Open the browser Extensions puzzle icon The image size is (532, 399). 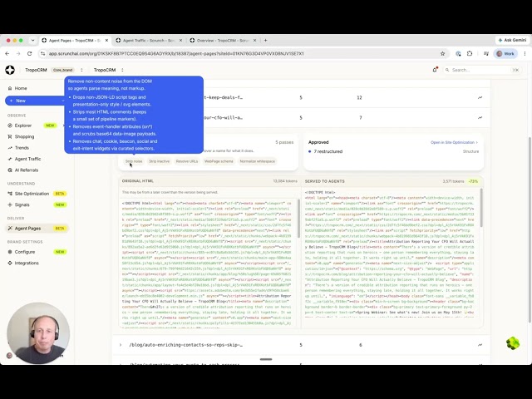[470, 53]
